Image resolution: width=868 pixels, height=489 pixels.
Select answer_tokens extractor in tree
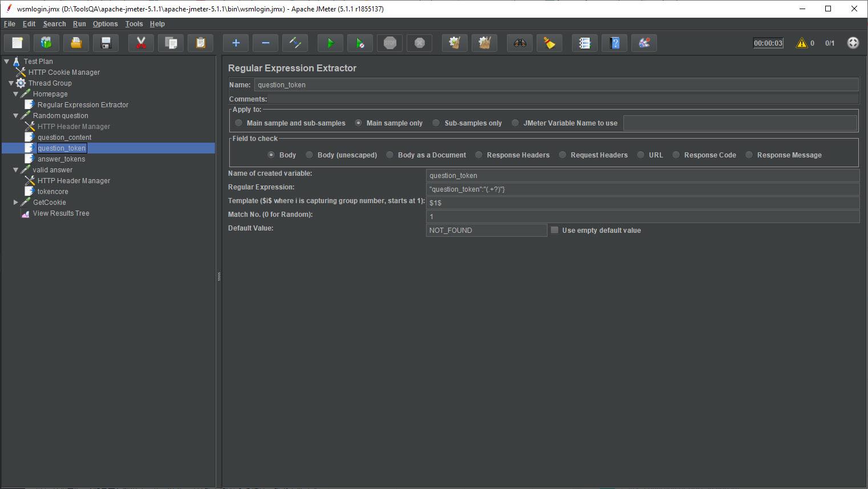click(x=61, y=159)
